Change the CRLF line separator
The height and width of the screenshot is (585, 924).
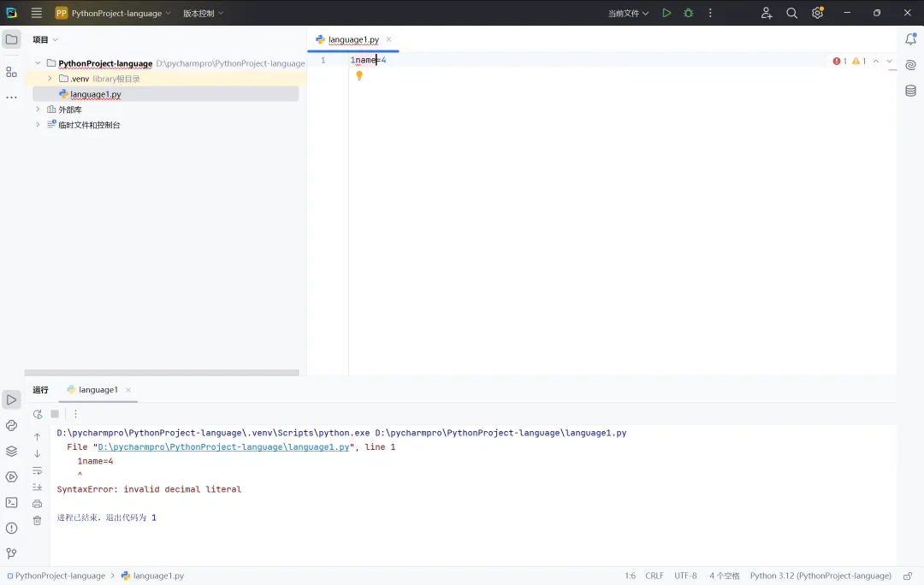coord(654,576)
